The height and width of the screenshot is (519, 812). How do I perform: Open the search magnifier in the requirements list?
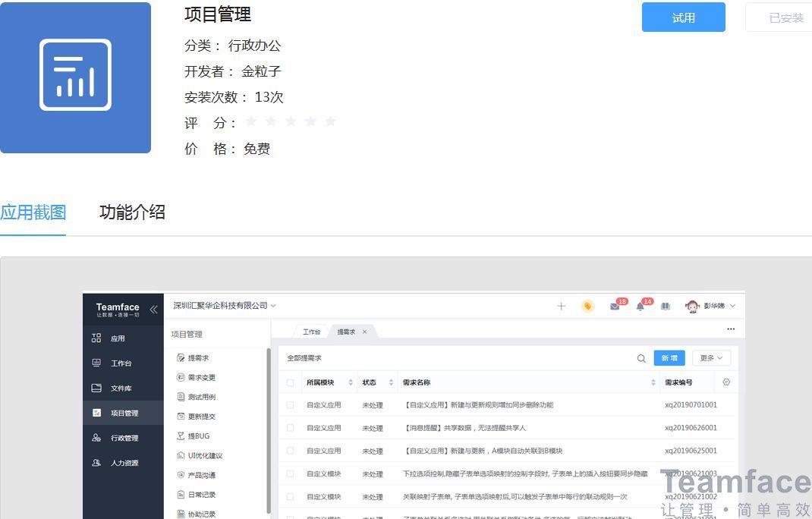coord(641,357)
